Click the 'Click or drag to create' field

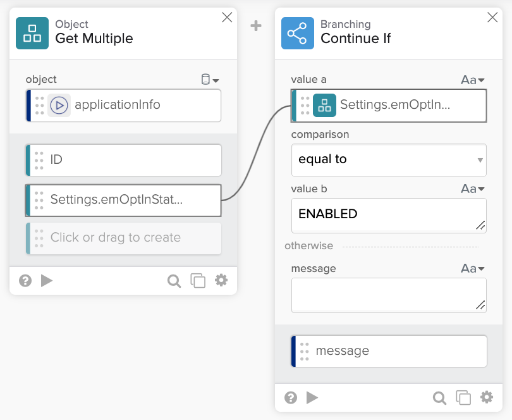(124, 238)
